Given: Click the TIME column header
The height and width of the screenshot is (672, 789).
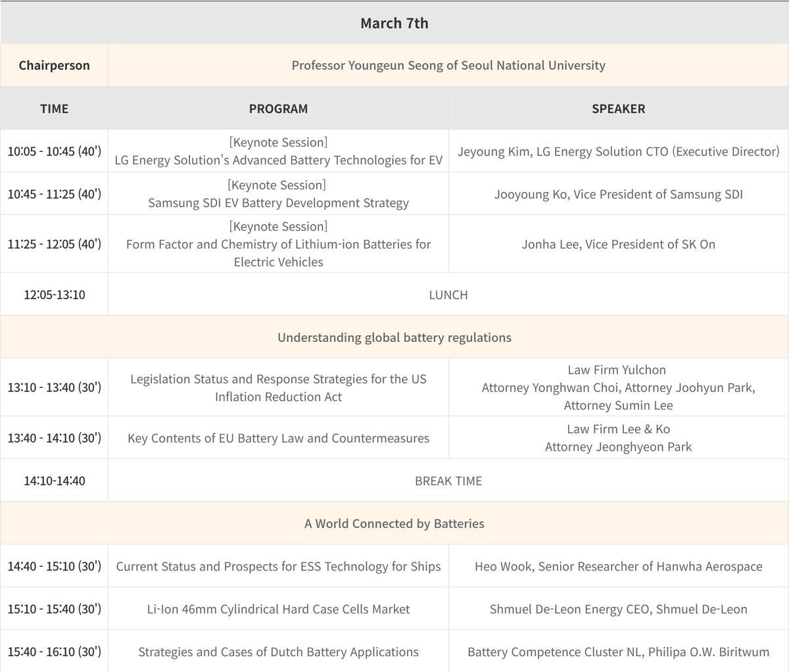Looking at the screenshot, I should click(x=54, y=108).
